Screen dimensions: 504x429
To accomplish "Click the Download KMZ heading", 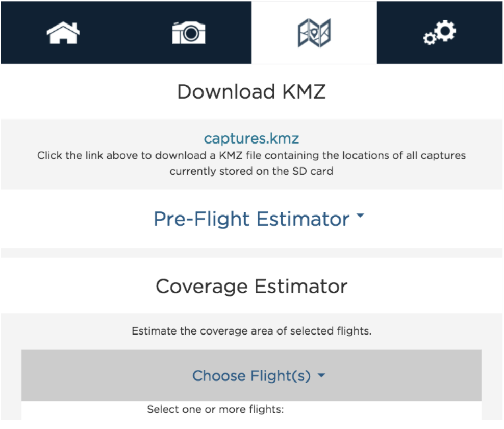I will click(x=251, y=92).
